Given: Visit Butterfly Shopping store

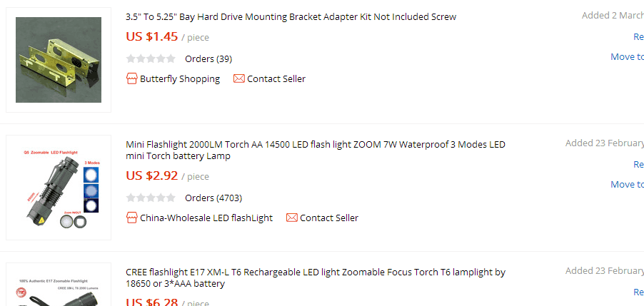Looking at the screenshot, I should pos(180,79).
